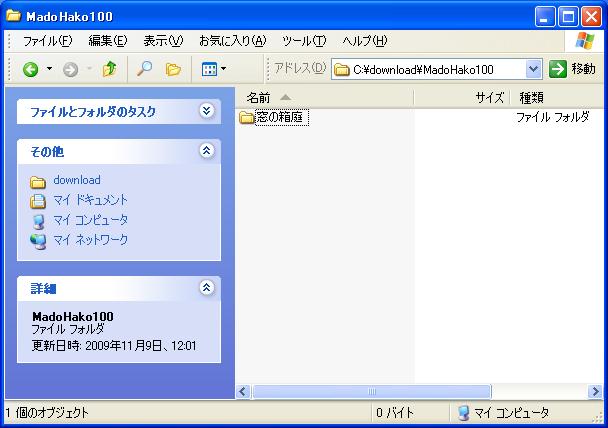Select the 窓の箱庭 folder name

pos(282,117)
